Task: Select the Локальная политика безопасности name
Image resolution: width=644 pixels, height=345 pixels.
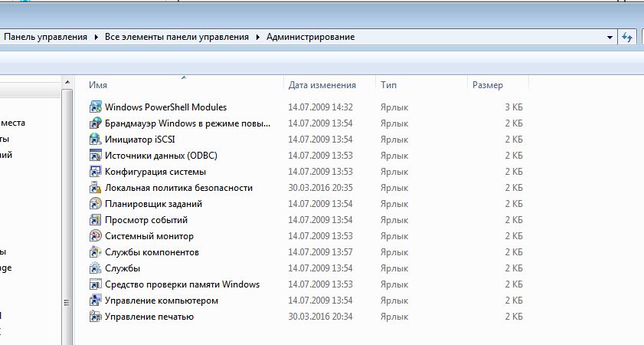Action: click(178, 188)
